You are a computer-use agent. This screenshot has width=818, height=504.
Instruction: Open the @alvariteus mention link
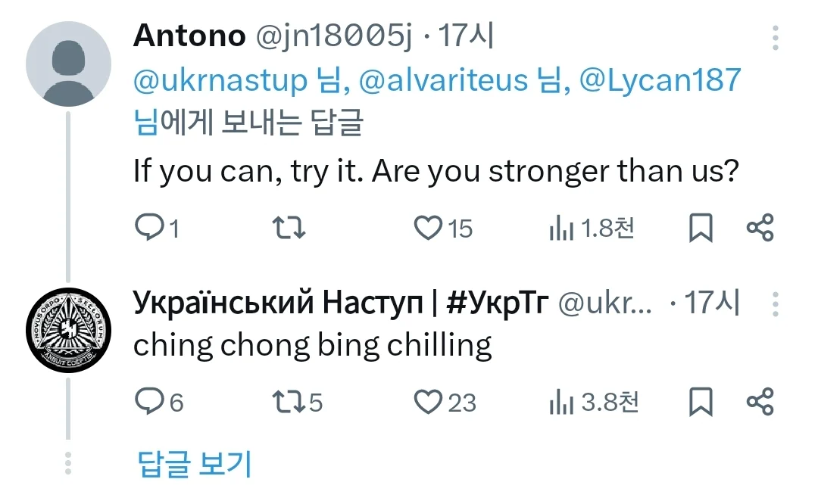pyautogui.click(x=443, y=81)
